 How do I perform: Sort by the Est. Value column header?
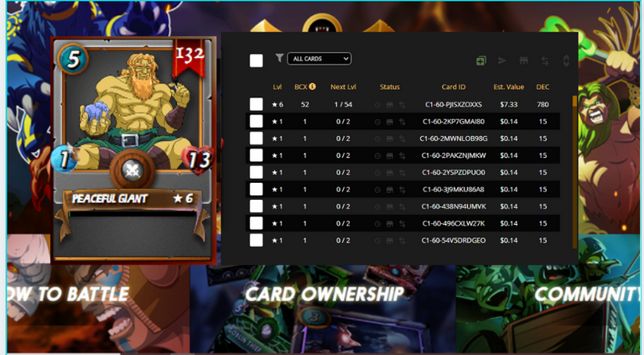tap(508, 86)
